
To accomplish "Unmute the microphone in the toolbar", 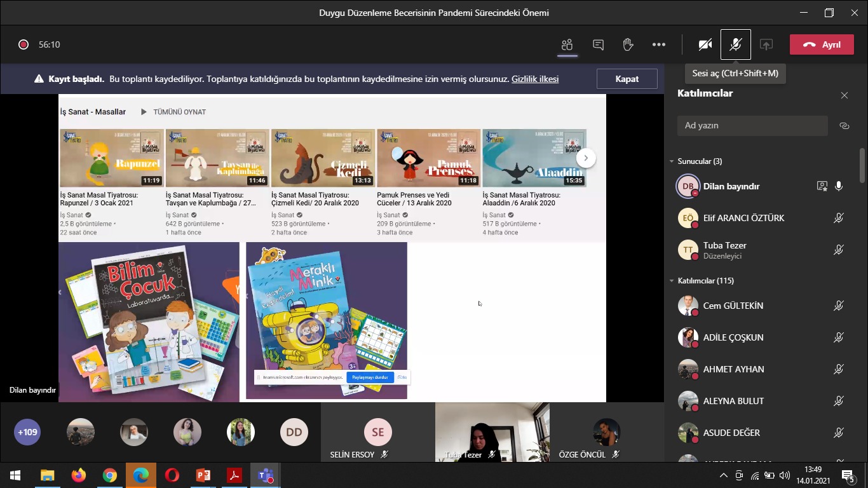I will (736, 44).
